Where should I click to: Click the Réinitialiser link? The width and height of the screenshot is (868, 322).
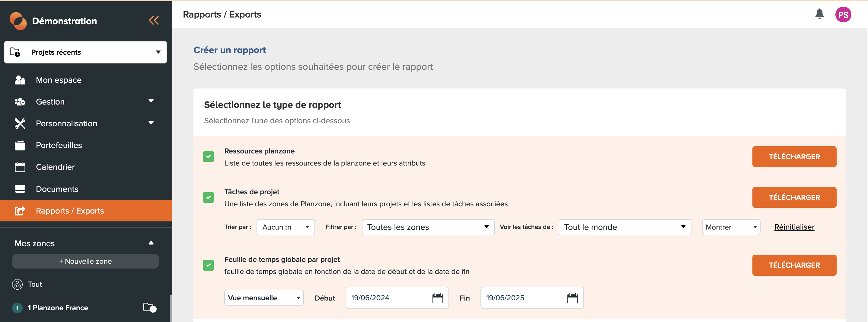(794, 227)
